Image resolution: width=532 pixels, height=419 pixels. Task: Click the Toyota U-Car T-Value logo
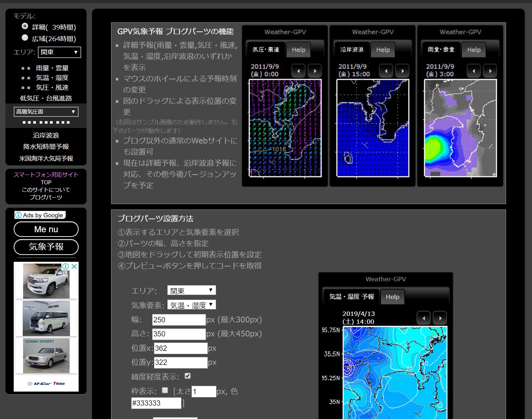pyautogui.click(x=46, y=383)
